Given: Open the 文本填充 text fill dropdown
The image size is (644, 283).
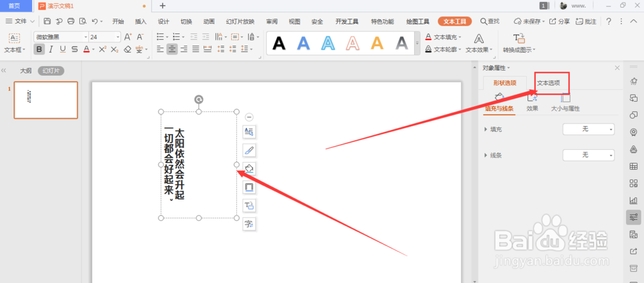Looking at the screenshot, I should (443, 37).
